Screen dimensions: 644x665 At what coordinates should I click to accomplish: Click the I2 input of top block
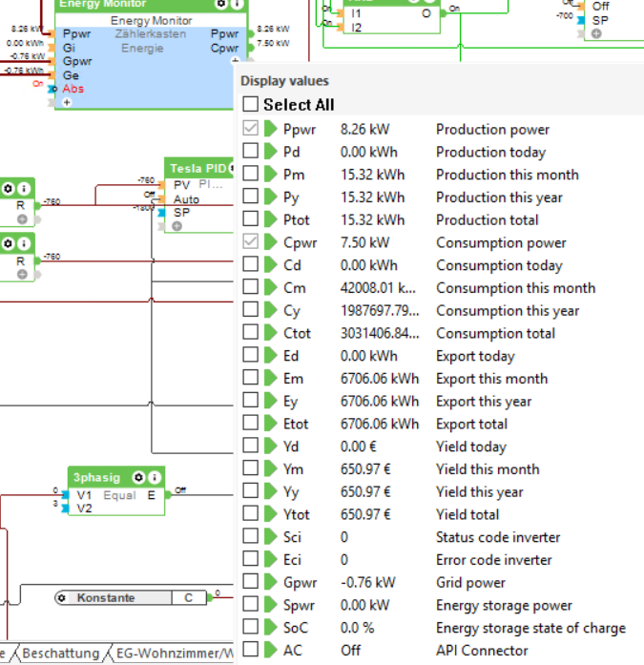356,28
